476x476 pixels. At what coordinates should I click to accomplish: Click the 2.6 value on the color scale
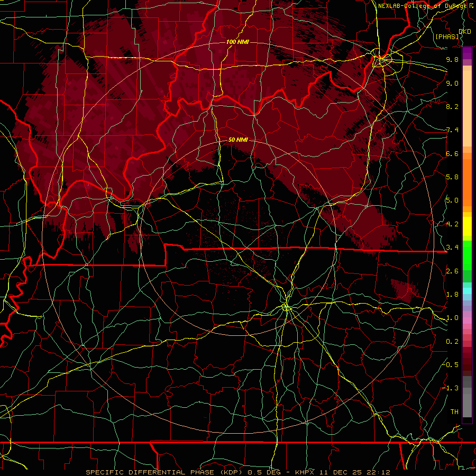point(452,271)
